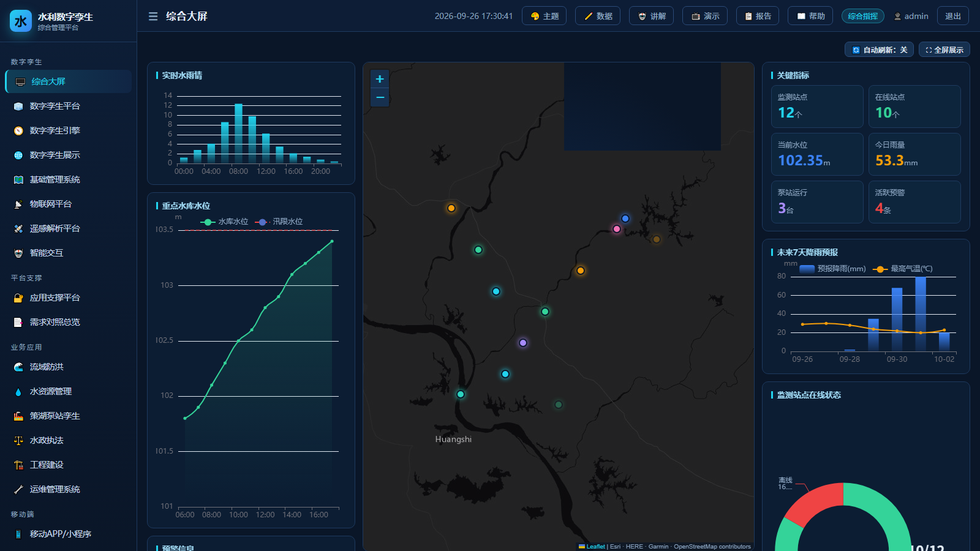Click the 帮助 help button

pos(810,16)
